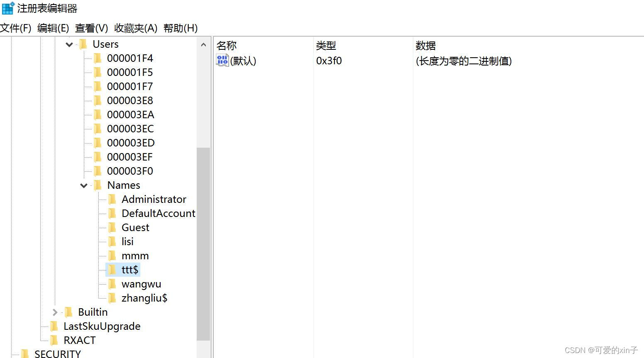Click the Registry Editor icon in the title bar

7,7
